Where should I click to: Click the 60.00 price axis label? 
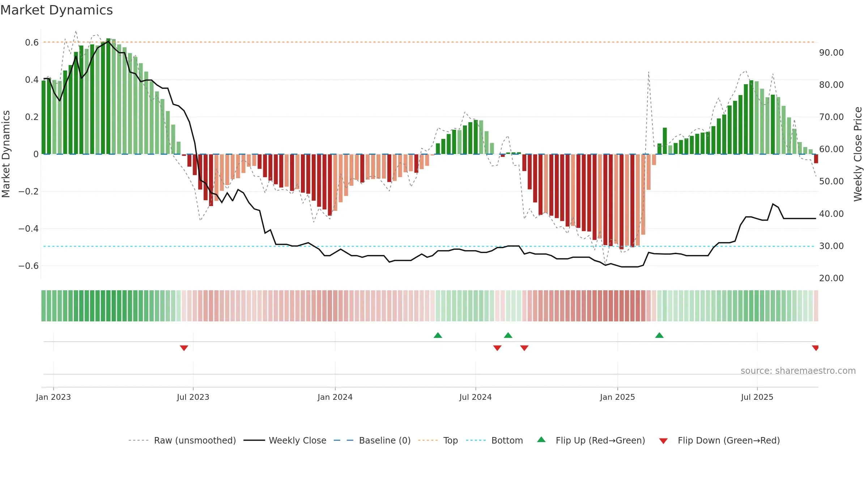(x=831, y=149)
